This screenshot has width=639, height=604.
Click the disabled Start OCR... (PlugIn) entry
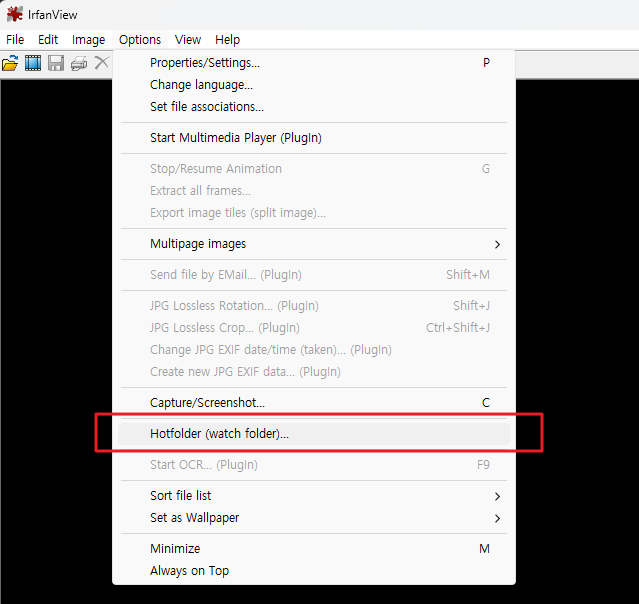coord(314,465)
